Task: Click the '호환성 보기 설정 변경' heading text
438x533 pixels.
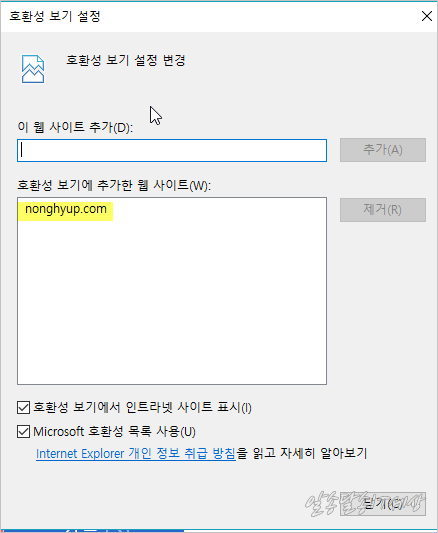Action: tap(125, 61)
